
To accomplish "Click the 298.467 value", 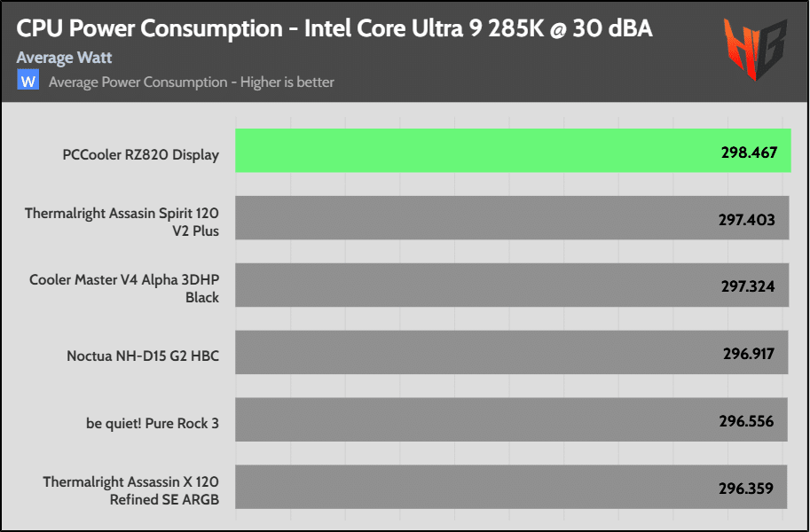I will (x=749, y=153).
